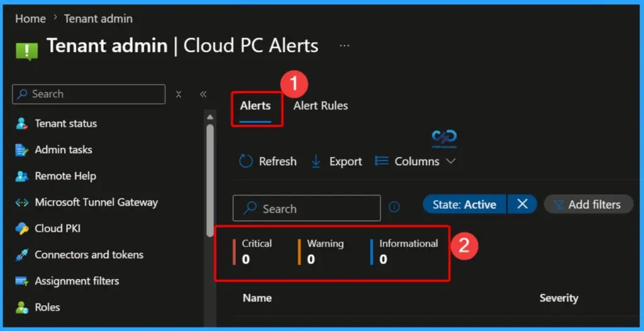644x331 pixels.
Task: Click the Informational count tile
Action: pos(404,252)
